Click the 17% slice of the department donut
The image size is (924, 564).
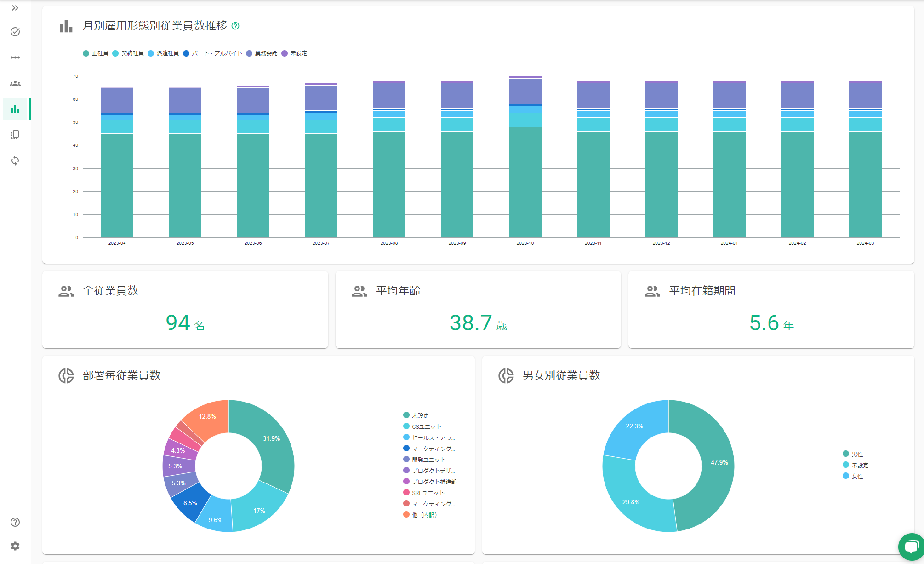pyautogui.click(x=259, y=511)
